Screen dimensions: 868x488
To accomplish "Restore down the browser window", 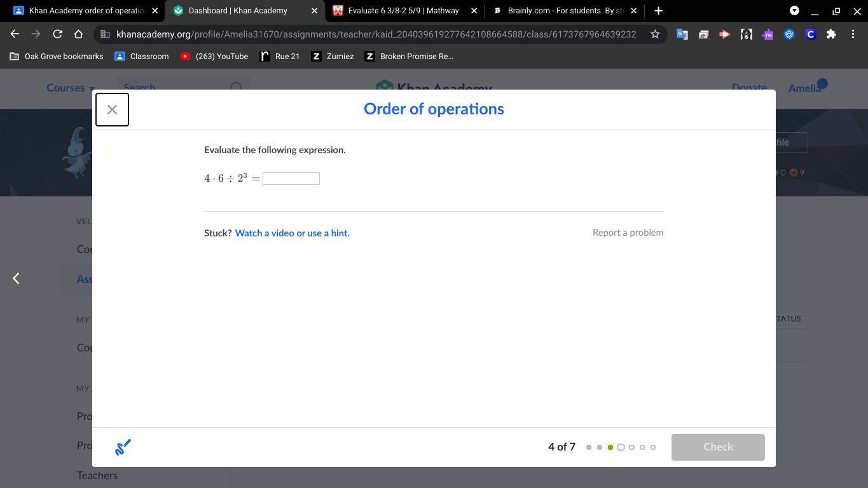I will [836, 11].
